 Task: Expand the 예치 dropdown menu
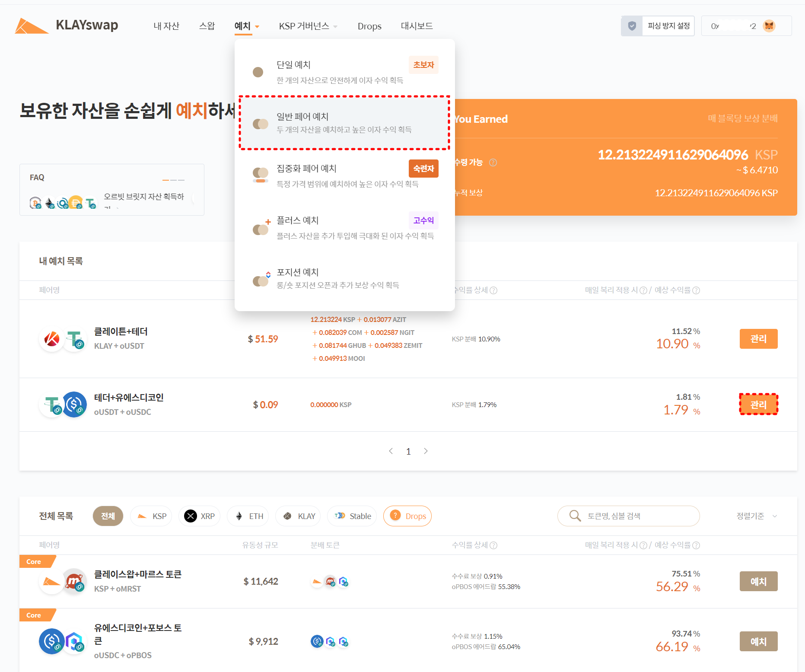tap(246, 26)
